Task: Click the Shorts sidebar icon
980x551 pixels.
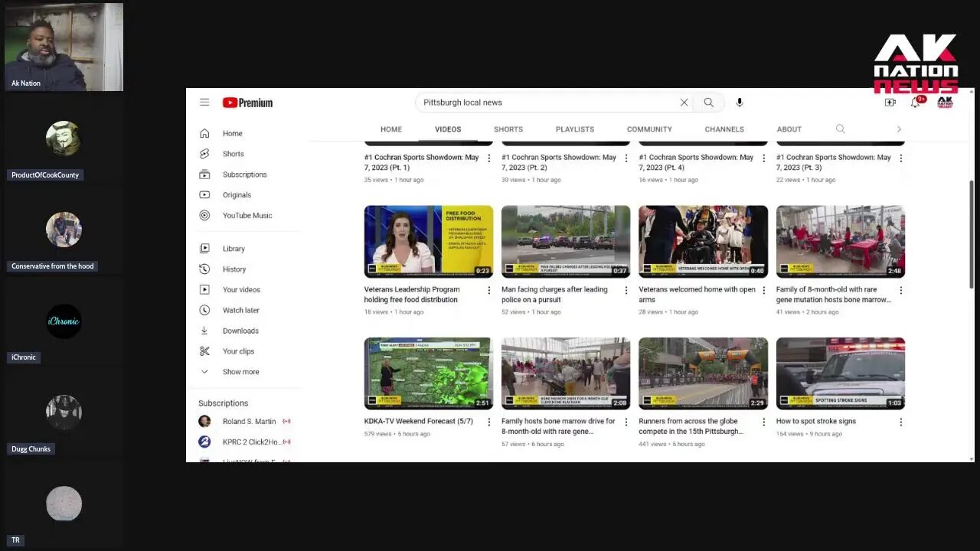Action: point(204,154)
